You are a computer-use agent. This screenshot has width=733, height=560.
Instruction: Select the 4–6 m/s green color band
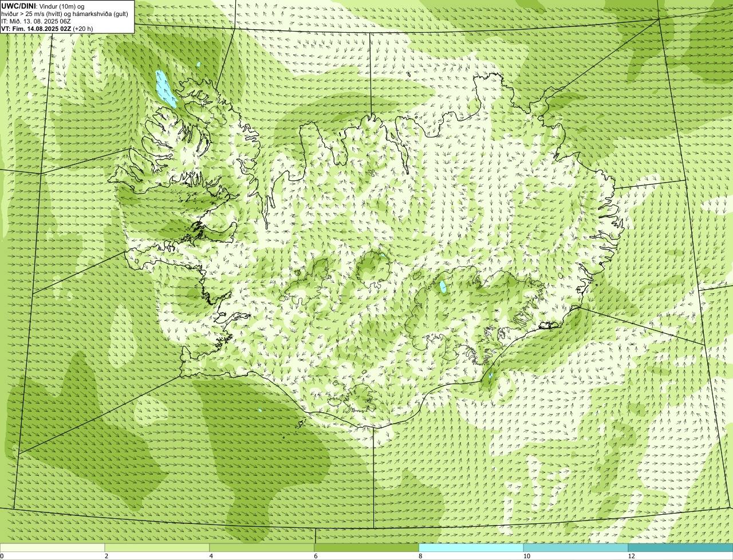(262, 547)
